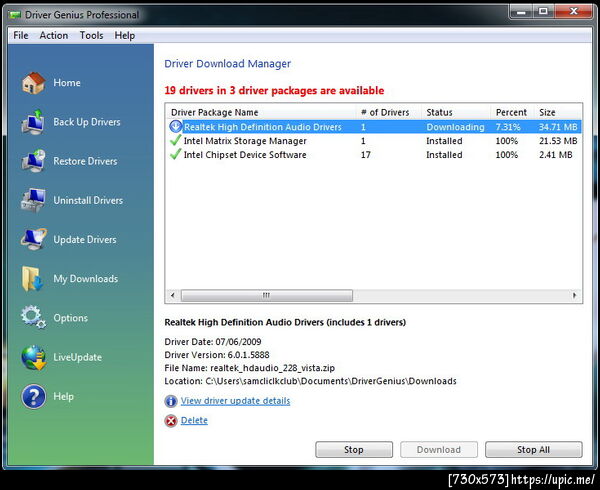Viewport: 600px width, 490px height.
Task: Maximize the Driver Genius window
Action: pos(543,11)
